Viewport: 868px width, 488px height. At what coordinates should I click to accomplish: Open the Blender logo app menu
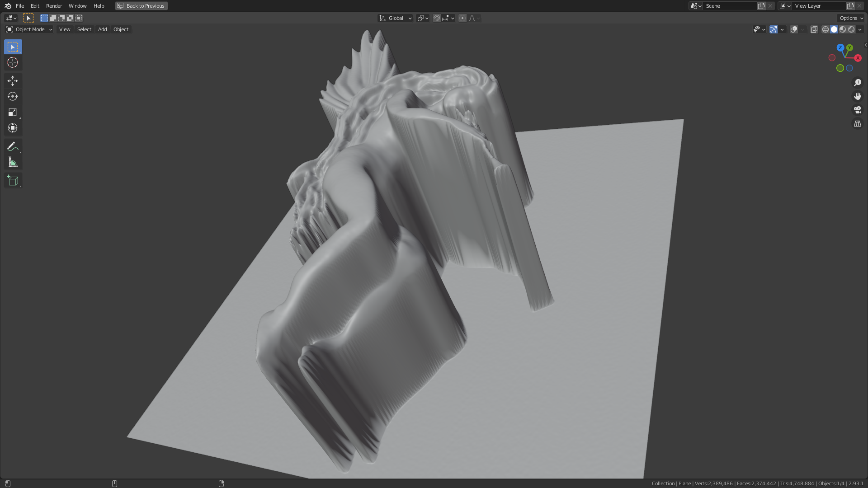click(8, 6)
